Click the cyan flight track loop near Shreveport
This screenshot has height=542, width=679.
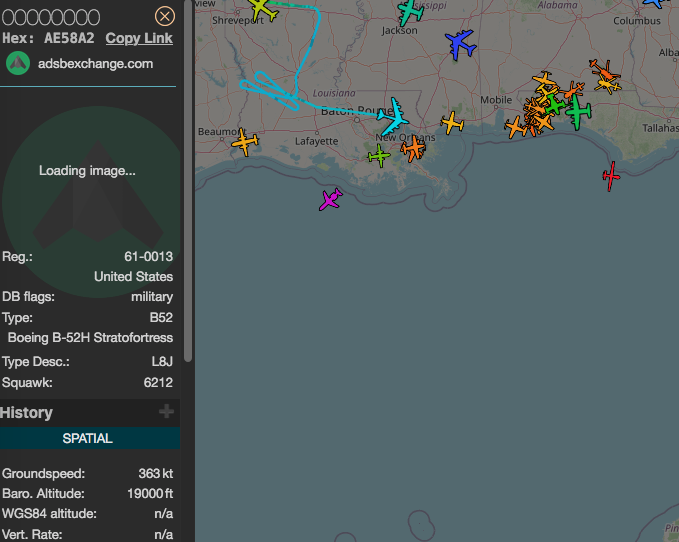coord(269,90)
